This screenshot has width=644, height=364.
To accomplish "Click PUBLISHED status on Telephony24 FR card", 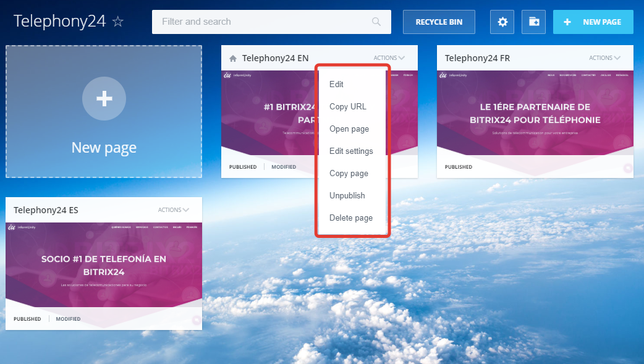I will click(459, 167).
